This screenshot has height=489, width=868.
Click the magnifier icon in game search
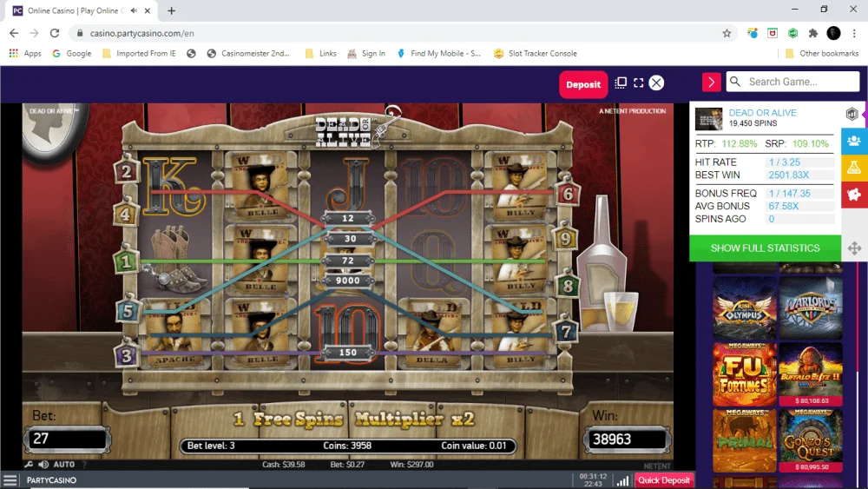735,82
